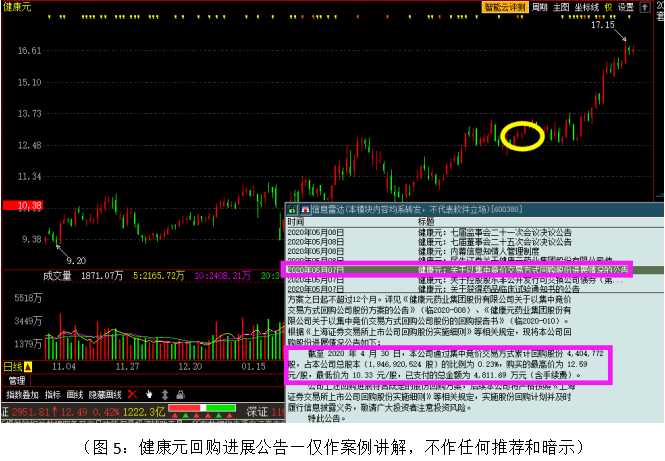The height and width of the screenshot is (461, 665).
Task: Click the lock icon in drawing toolbar
Action: (177, 395)
